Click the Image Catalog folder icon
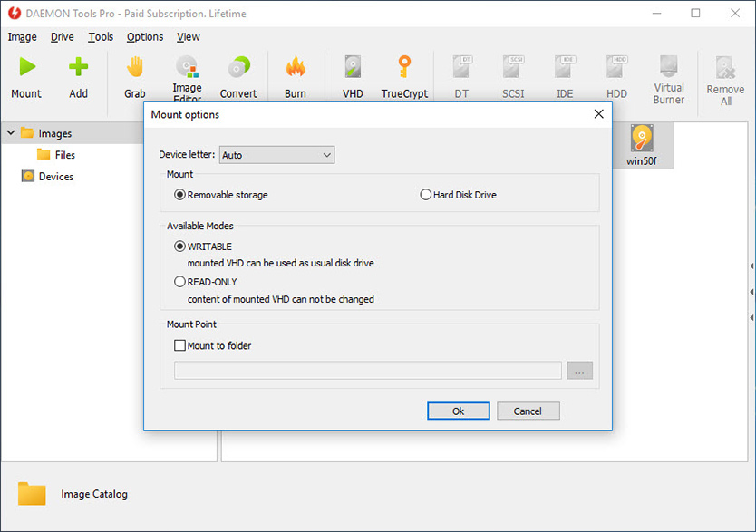The image size is (756, 532). [x=32, y=493]
